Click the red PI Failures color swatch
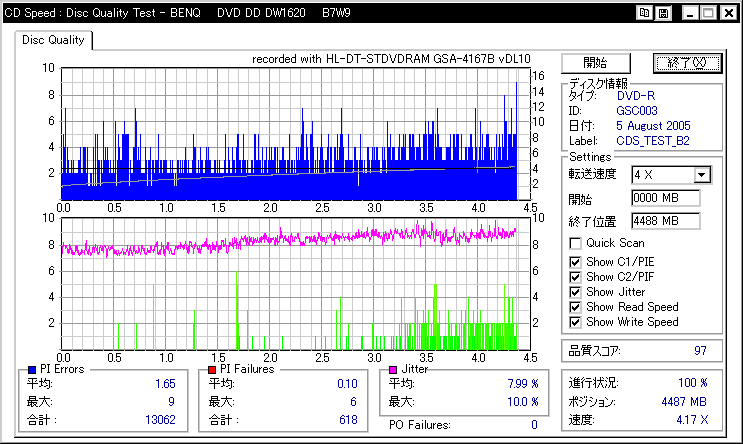743x444 pixels. tap(212, 370)
